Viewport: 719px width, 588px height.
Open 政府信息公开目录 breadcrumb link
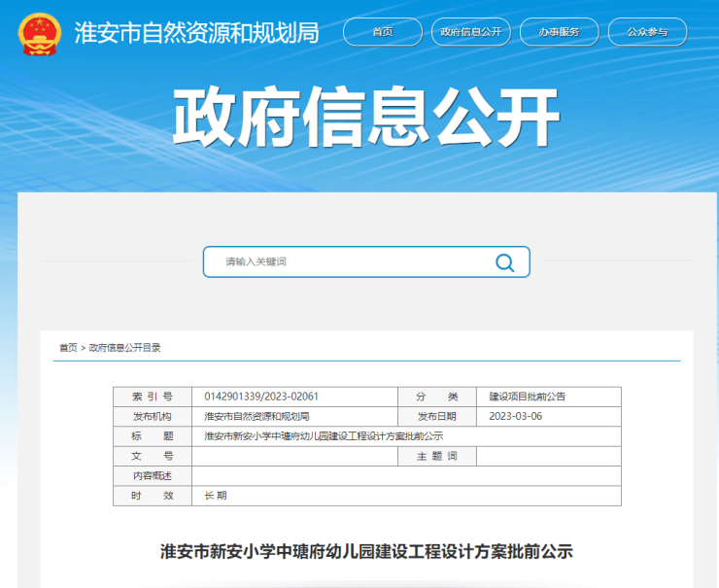coord(124,348)
